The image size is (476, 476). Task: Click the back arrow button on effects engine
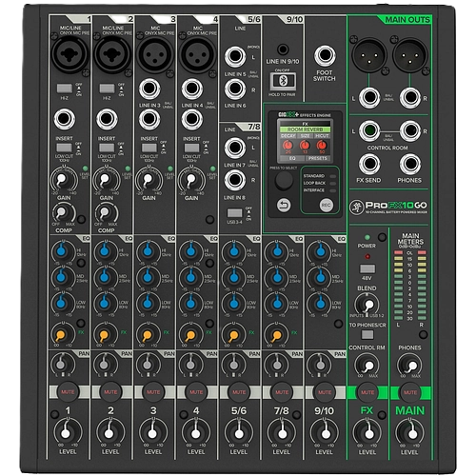tap(284, 205)
